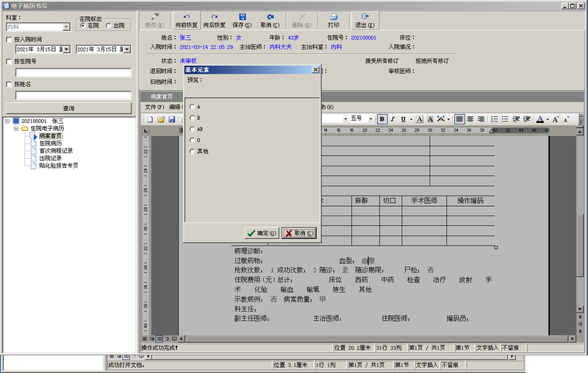Select 首次病程记录 in the tree
Viewport: 588px width, 373px height.
coord(56,151)
